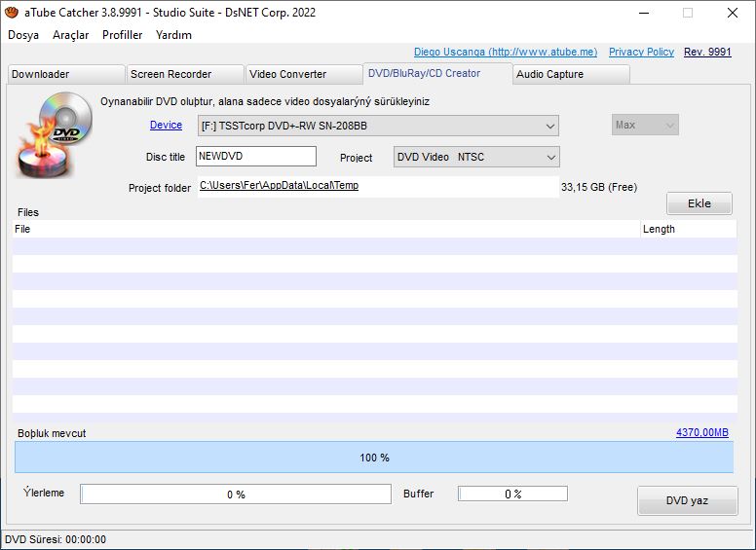Click the DVD Süresi: 00:00:00 status text
This screenshot has height=550, width=756.
[56, 539]
